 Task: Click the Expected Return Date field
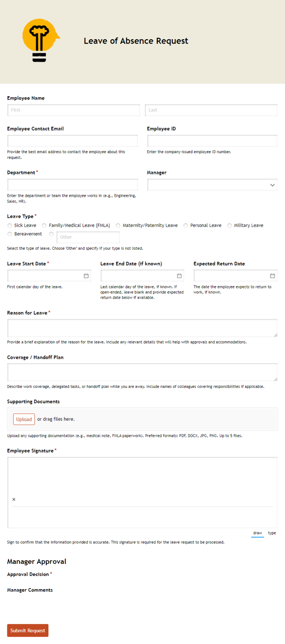coord(236,276)
